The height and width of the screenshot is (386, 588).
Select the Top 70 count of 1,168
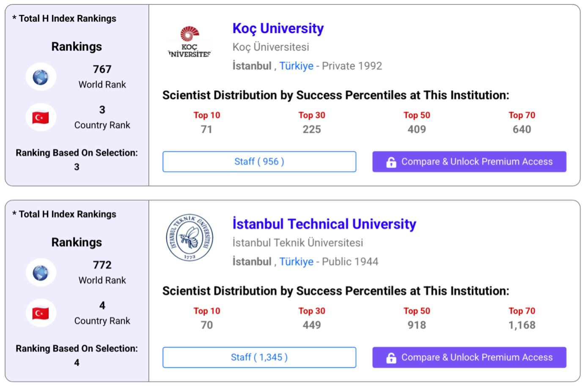pos(522,325)
